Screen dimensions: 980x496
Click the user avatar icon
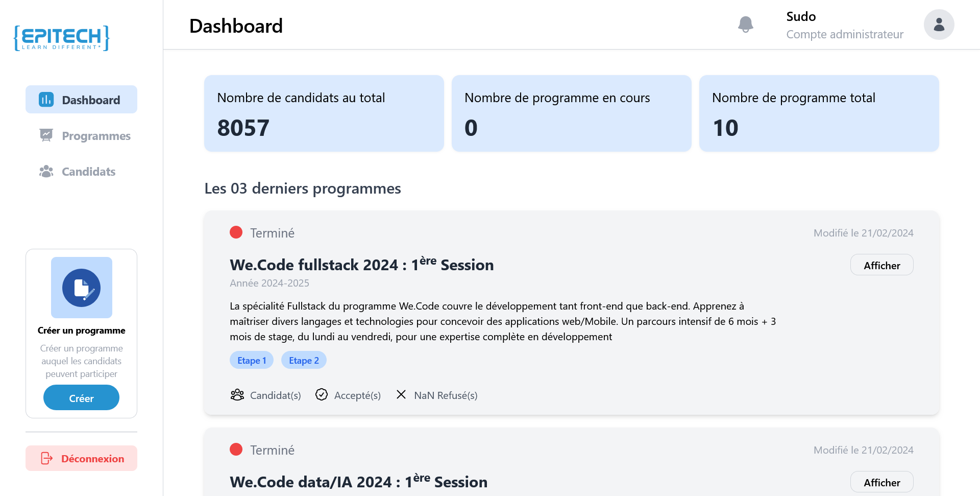click(x=939, y=24)
